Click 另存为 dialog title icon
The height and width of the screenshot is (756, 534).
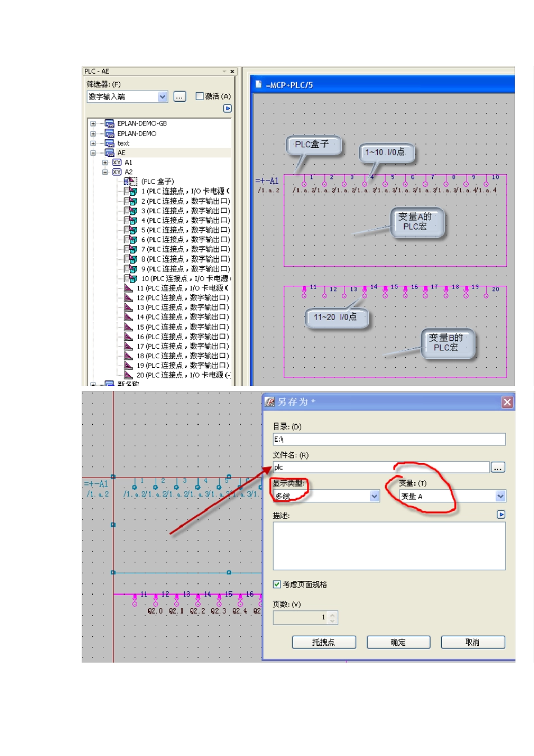point(270,402)
